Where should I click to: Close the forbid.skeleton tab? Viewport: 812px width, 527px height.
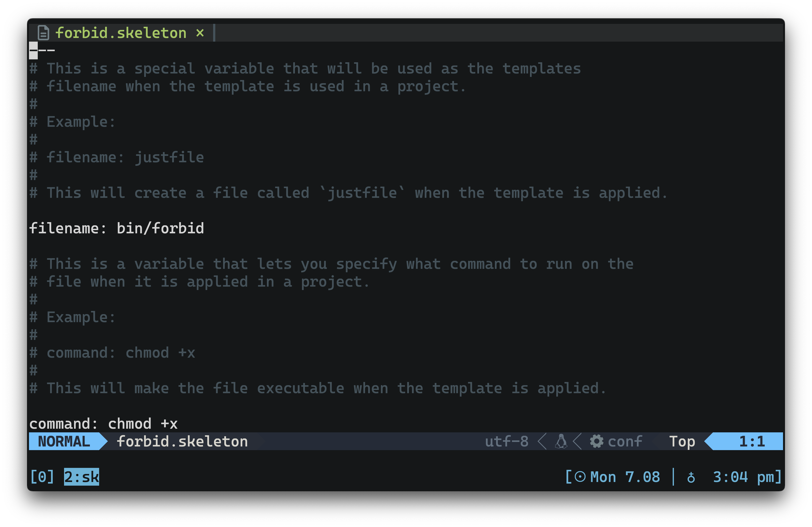pos(200,33)
